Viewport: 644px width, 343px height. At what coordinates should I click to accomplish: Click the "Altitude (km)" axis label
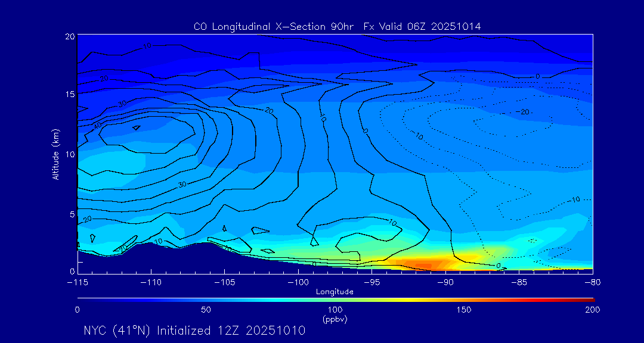55,154
